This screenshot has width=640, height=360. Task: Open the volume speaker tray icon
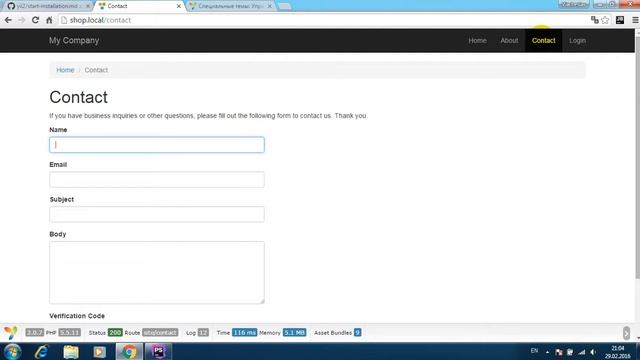pyautogui.click(x=593, y=352)
